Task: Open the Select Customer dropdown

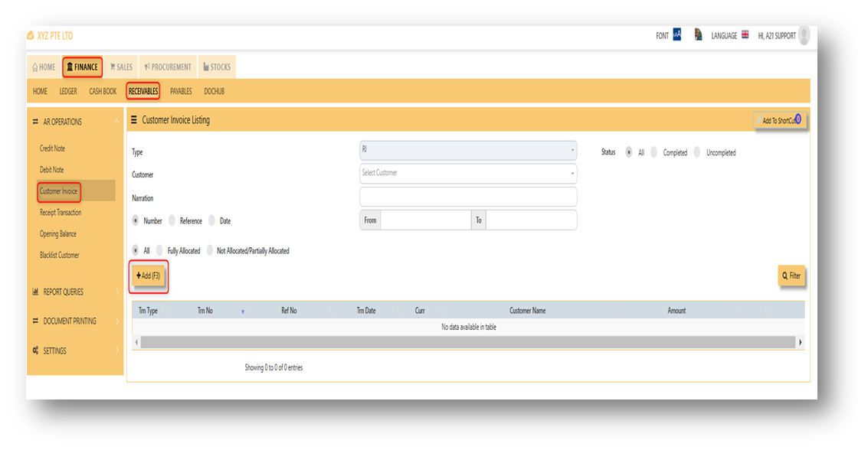Action: coord(468,173)
